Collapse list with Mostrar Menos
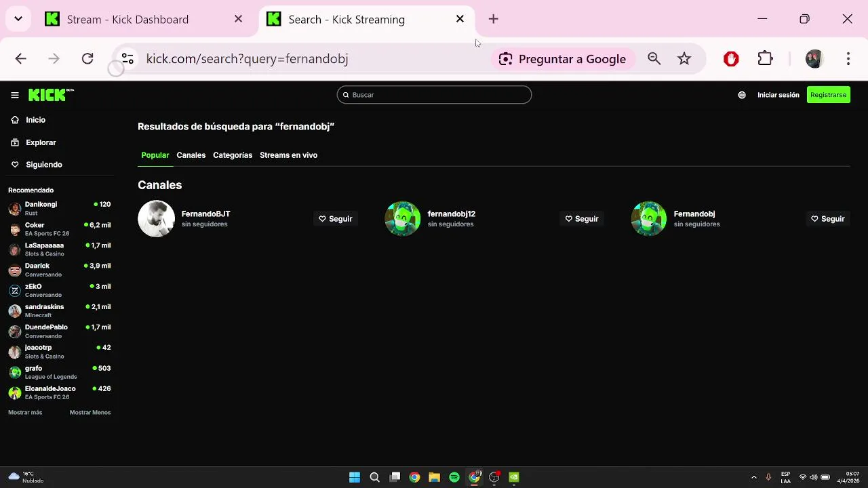This screenshot has width=868, height=488. (90, 412)
